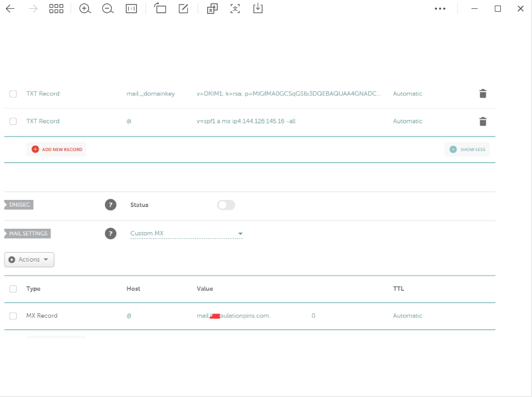The height and width of the screenshot is (397, 532).
Task: Click Automatic TTL for the MX Record
Action: (408, 315)
